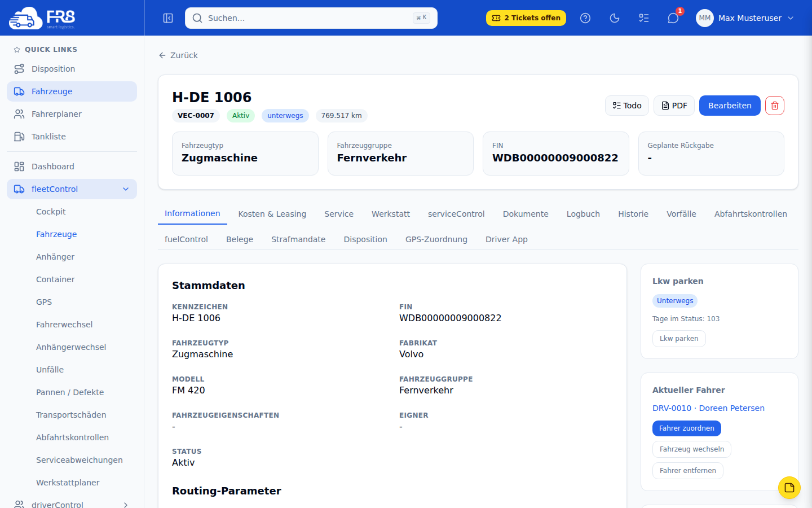Open the Max Musteruser dropdown
This screenshot has width=812, height=508.
coord(745,18)
